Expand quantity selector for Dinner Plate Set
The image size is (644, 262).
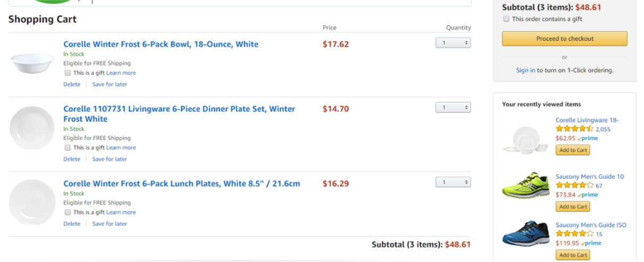(453, 108)
